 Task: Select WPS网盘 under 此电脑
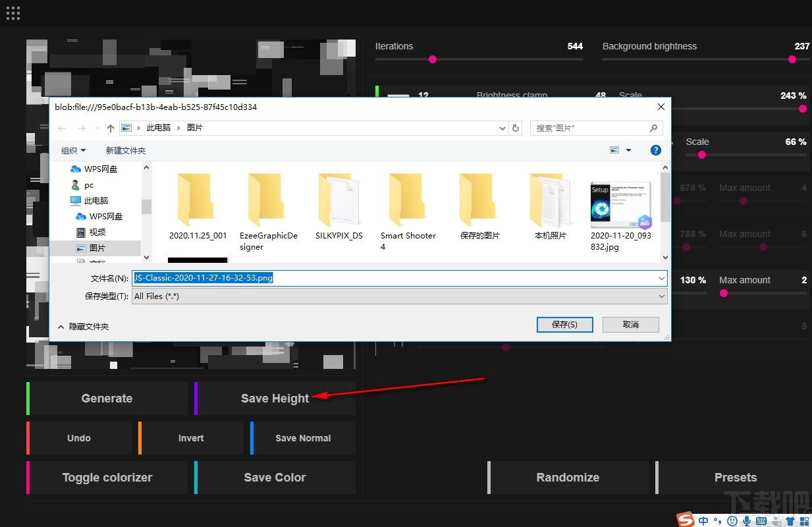coord(99,217)
